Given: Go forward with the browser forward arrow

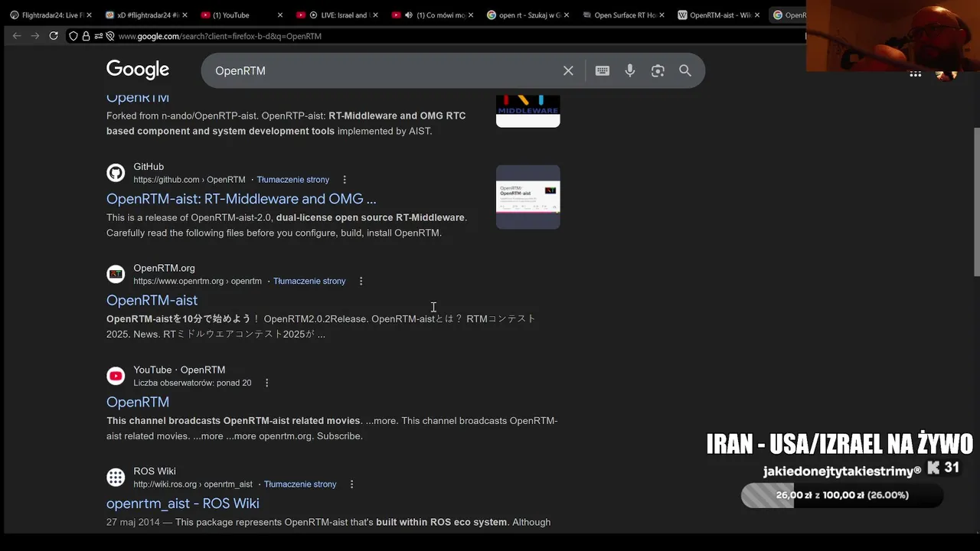Looking at the screenshot, I should click(35, 36).
